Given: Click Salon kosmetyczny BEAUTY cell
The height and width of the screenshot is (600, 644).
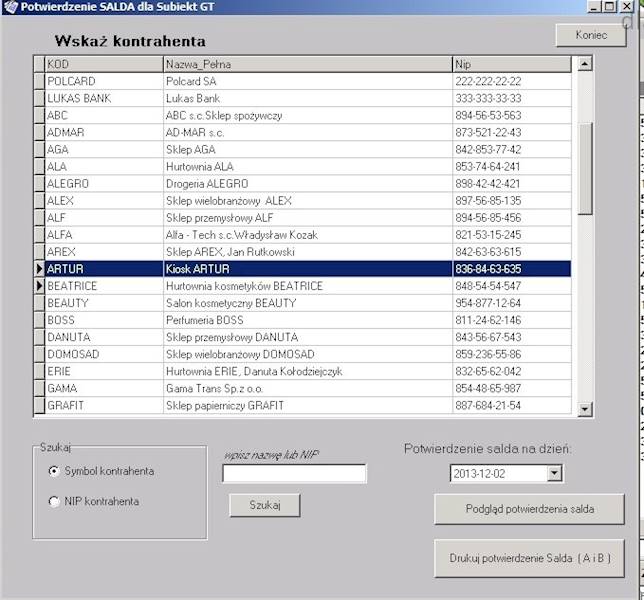Looking at the screenshot, I should tap(308, 303).
